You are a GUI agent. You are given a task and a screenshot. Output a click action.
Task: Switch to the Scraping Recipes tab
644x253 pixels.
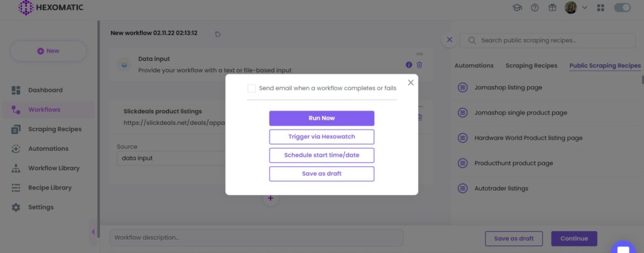pos(531,65)
